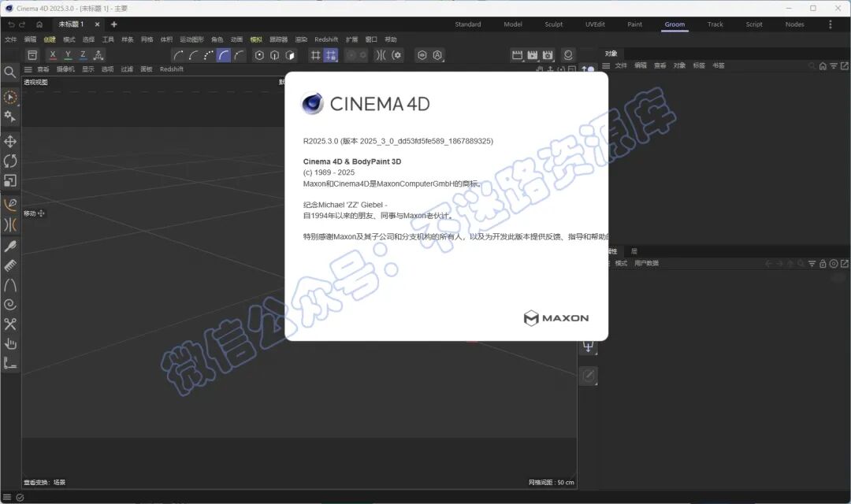
Task: Open the layout options three-dot menu
Action: tap(830, 24)
